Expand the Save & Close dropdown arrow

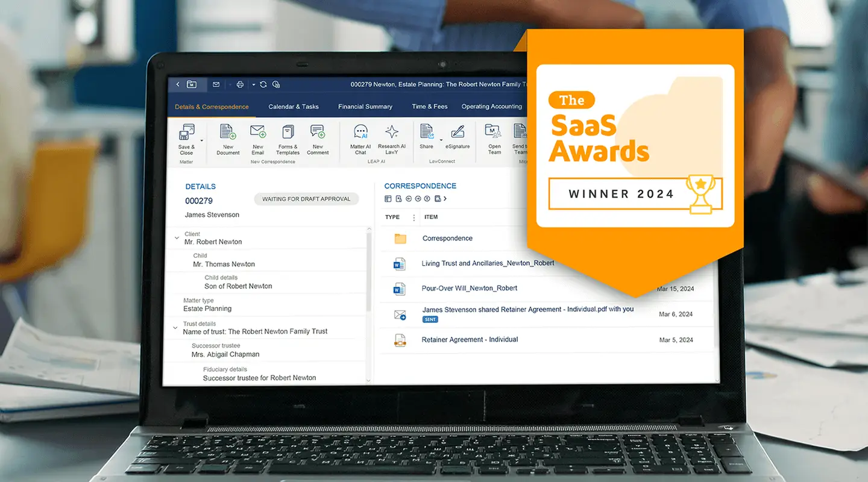(202, 141)
